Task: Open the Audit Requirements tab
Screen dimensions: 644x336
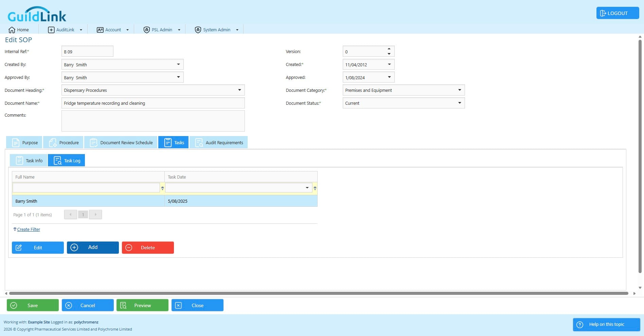Action: click(218, 142)
